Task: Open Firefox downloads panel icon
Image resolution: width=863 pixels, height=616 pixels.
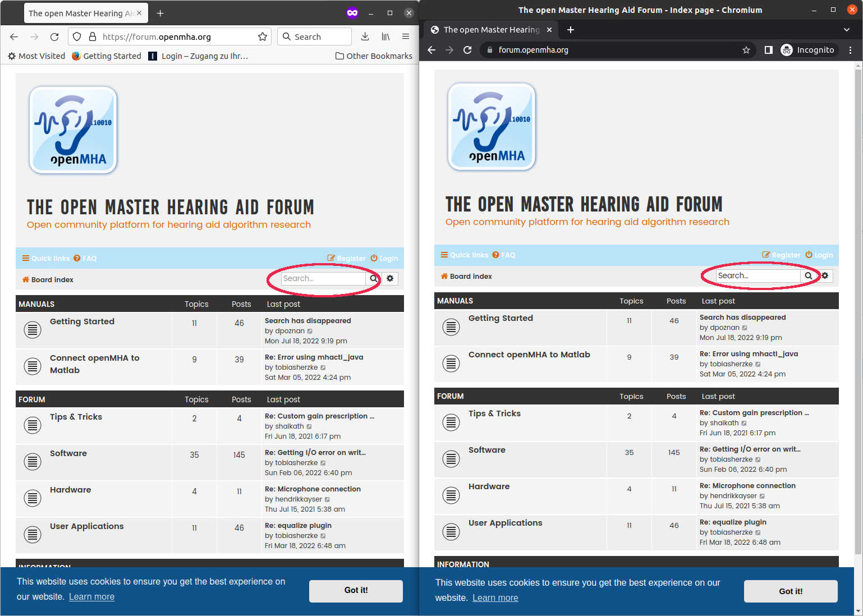Action: [x=365, y=36]
